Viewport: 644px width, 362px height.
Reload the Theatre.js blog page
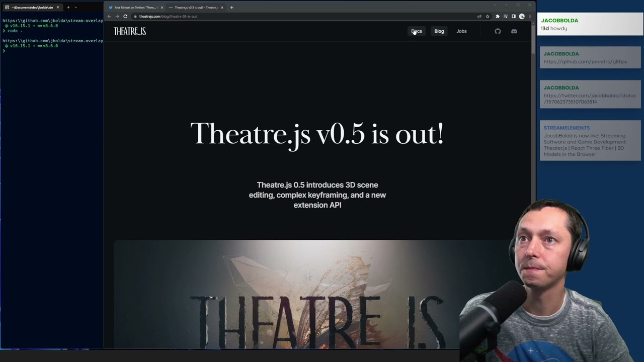(125, 16)
